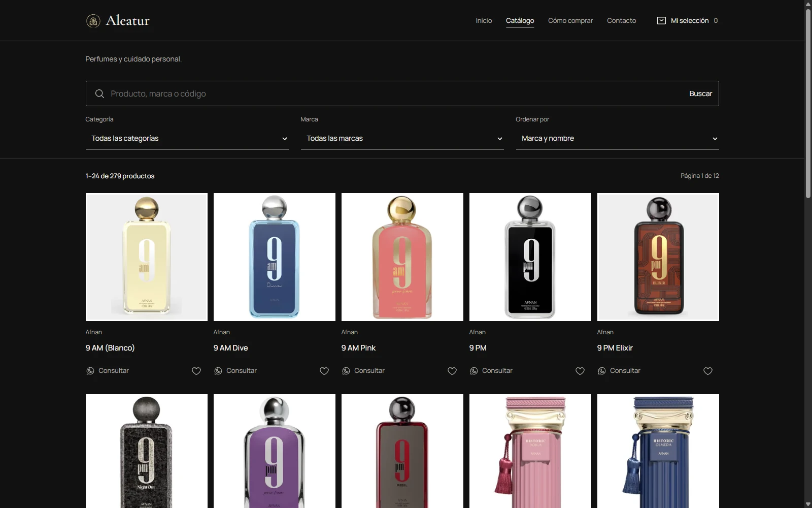
Task: Click the Aleatur brand name text
Action: [x=128, y=21]
